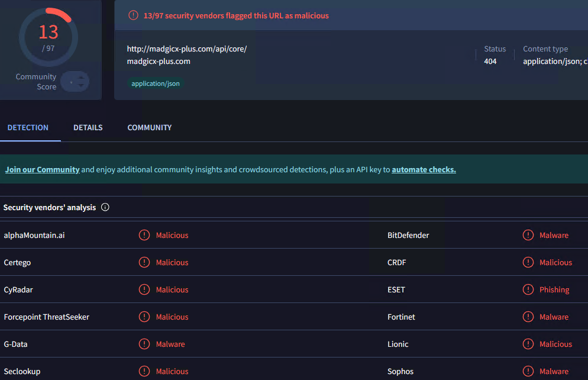588x380 pixels.
Task: Click the alphaMountain.ai malicious warning icon
Action: click(144, 235)
